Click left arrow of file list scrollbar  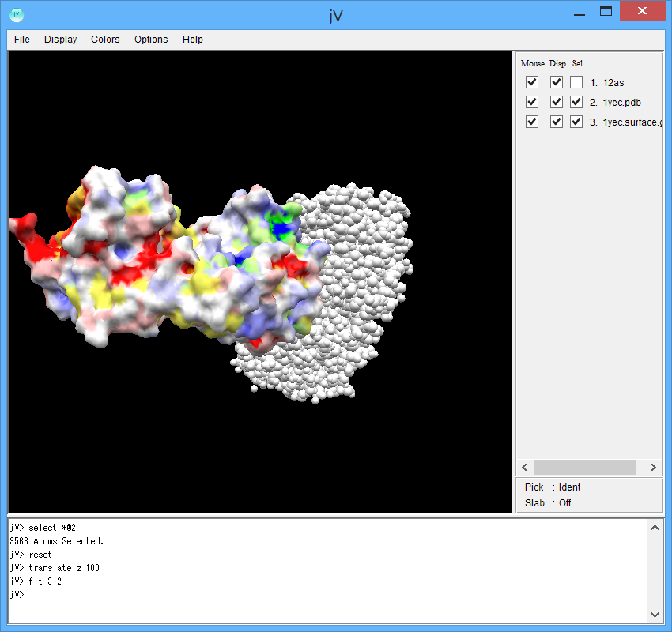coord(525,467)
